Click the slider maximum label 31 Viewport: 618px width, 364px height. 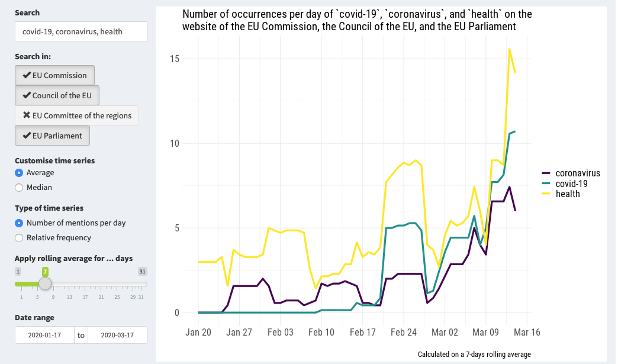point(142,271)
